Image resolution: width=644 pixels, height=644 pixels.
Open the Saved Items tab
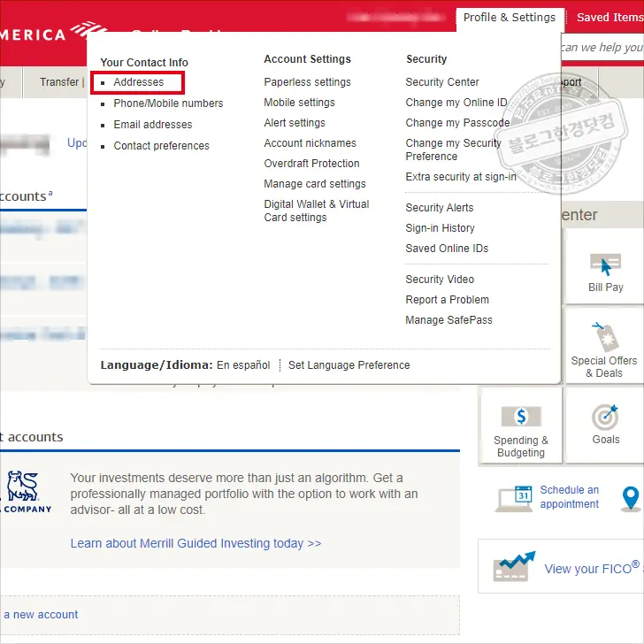click(609, 17)
